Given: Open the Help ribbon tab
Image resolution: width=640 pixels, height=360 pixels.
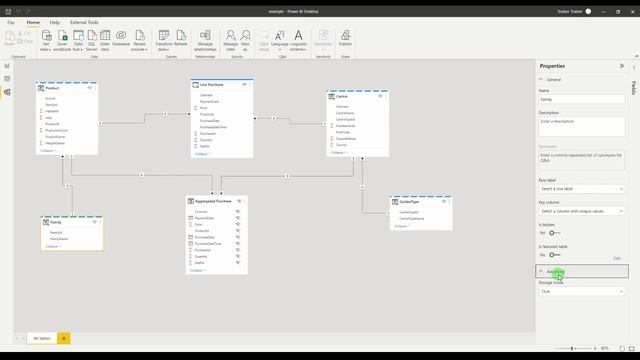Looking at the screenshot, I should tap(54, 22).
